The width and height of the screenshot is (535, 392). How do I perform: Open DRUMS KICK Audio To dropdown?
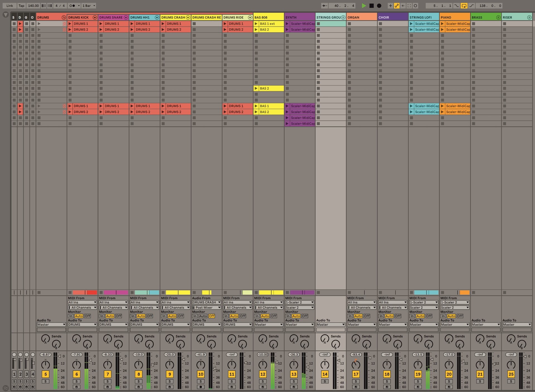tap(82, 325)
